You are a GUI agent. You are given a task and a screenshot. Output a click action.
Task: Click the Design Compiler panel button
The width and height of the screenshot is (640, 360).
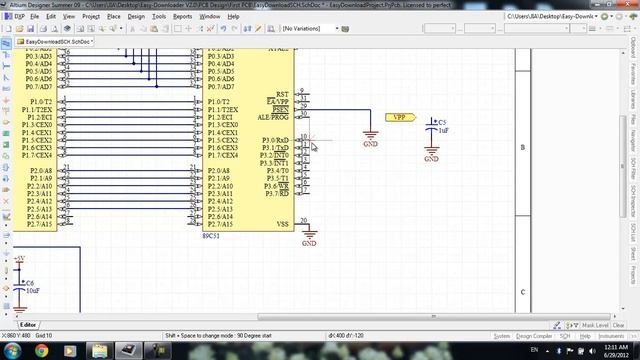534,336
